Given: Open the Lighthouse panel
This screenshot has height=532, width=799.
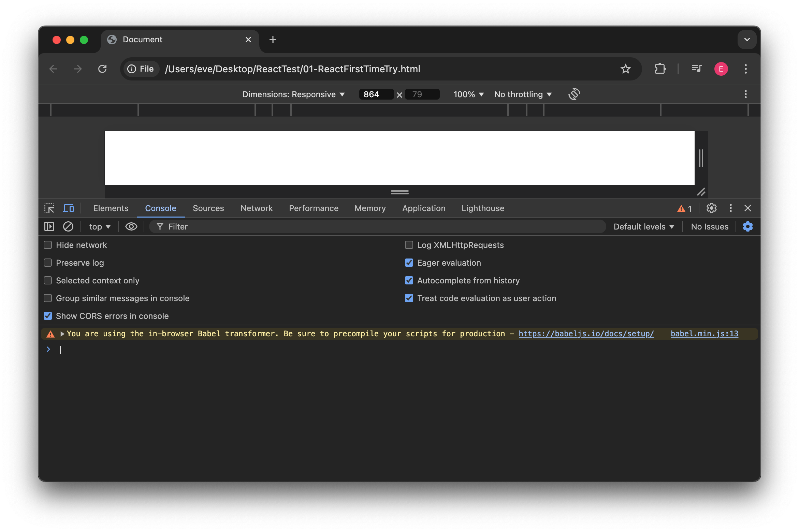Looking at the screenshot, I should coord(483,208).
